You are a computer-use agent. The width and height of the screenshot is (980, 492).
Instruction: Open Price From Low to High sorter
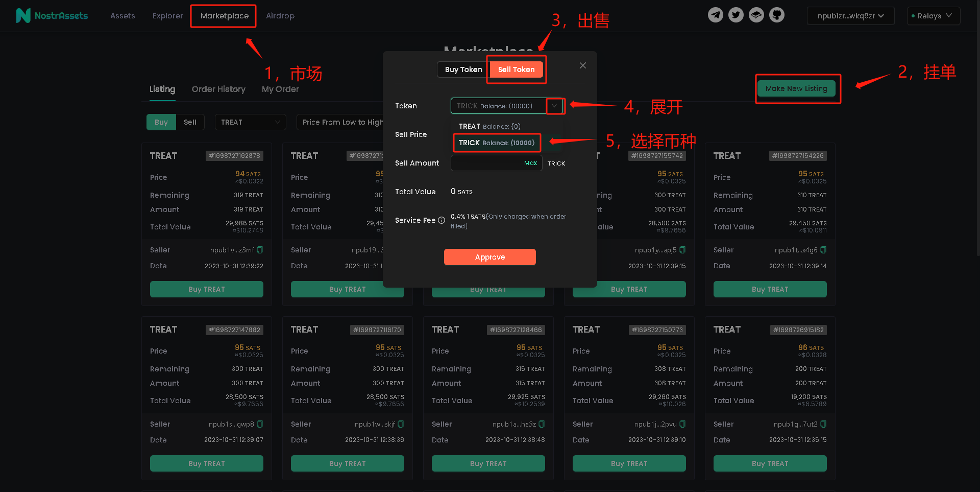coord(340,122)
